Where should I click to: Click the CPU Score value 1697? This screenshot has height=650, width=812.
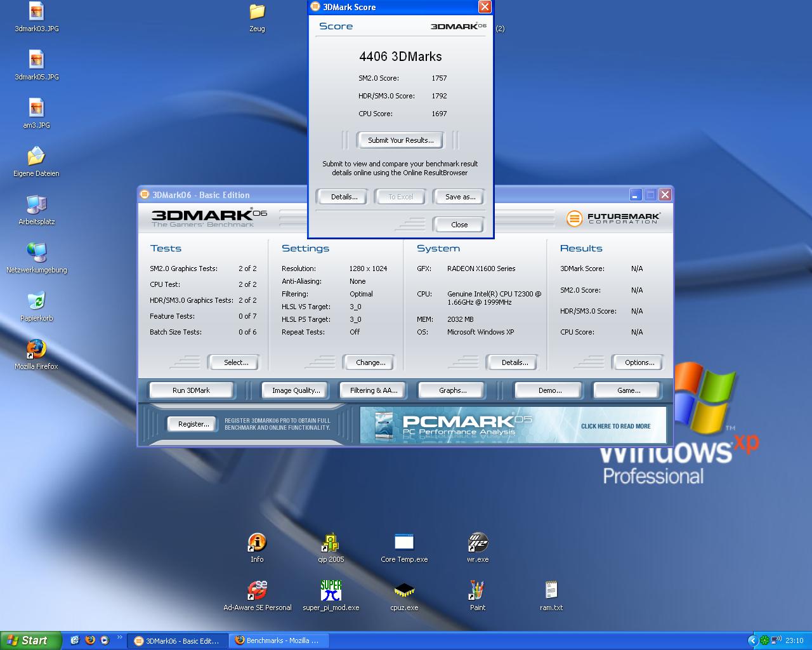click(x=439, y=114)
